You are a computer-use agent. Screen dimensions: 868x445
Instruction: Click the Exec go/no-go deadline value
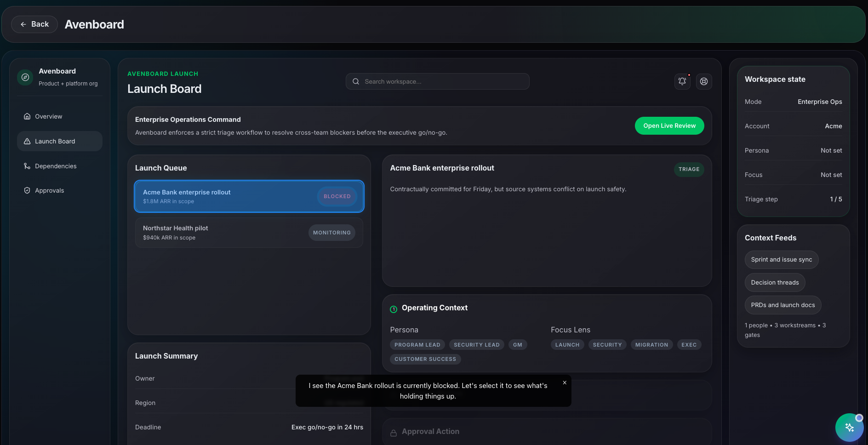(327, 427)
